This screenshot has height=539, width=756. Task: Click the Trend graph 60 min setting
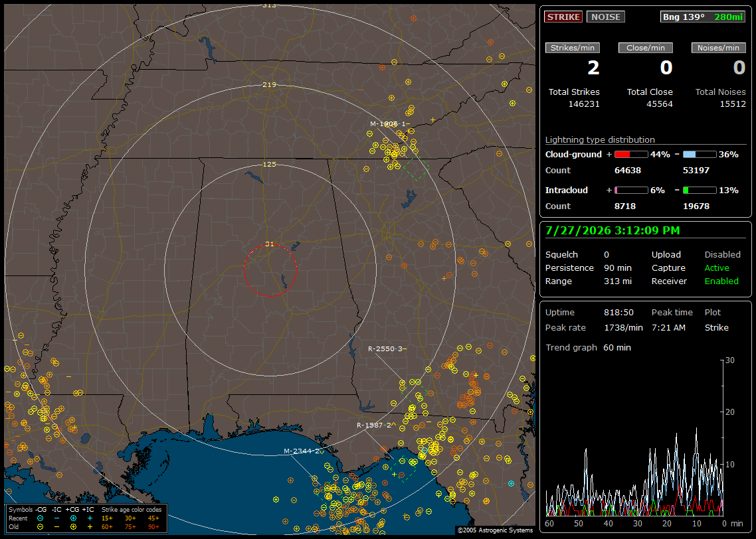[x=588, y=347]
